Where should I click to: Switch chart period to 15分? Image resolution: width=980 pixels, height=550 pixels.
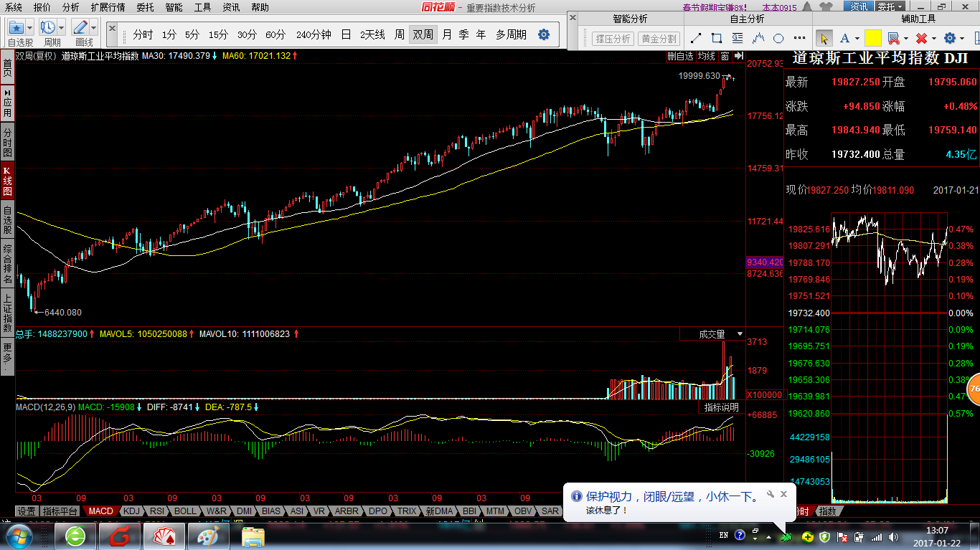coord(218,34)
